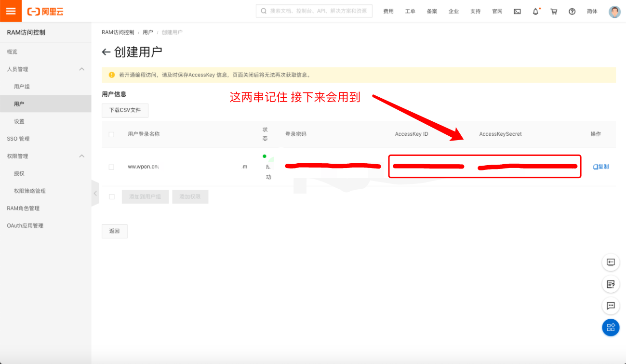Click the 返回 button
Viewport: 626px width, 364px height.
coord(114,231)
